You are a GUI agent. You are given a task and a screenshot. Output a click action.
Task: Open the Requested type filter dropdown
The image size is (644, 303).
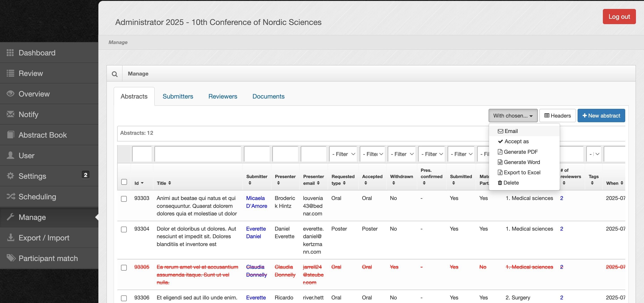click(343, 154)
